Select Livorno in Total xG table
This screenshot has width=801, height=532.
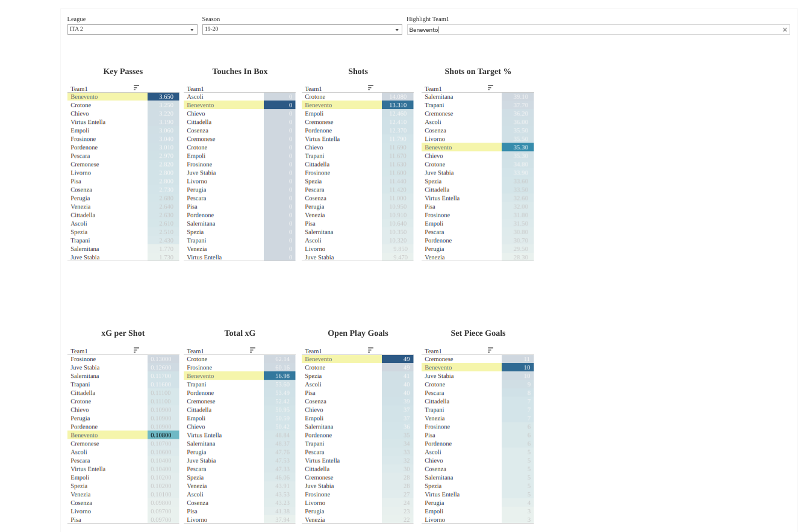[x=197, y=519]
